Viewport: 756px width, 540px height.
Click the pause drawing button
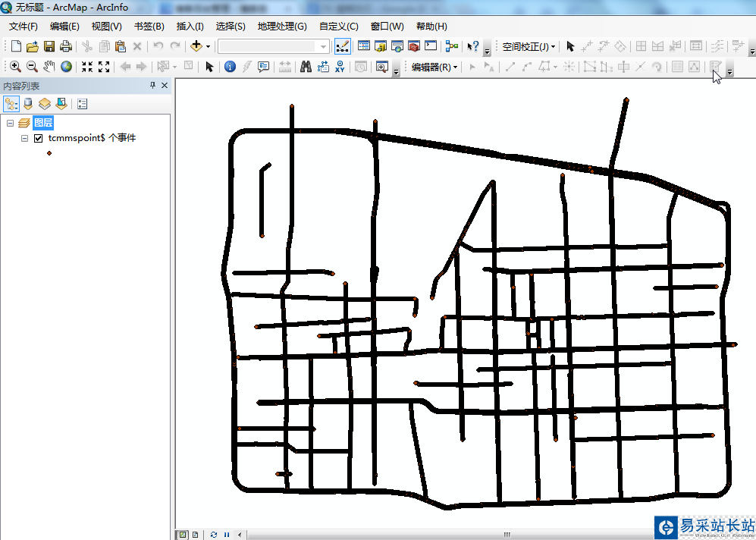point(227,535)
